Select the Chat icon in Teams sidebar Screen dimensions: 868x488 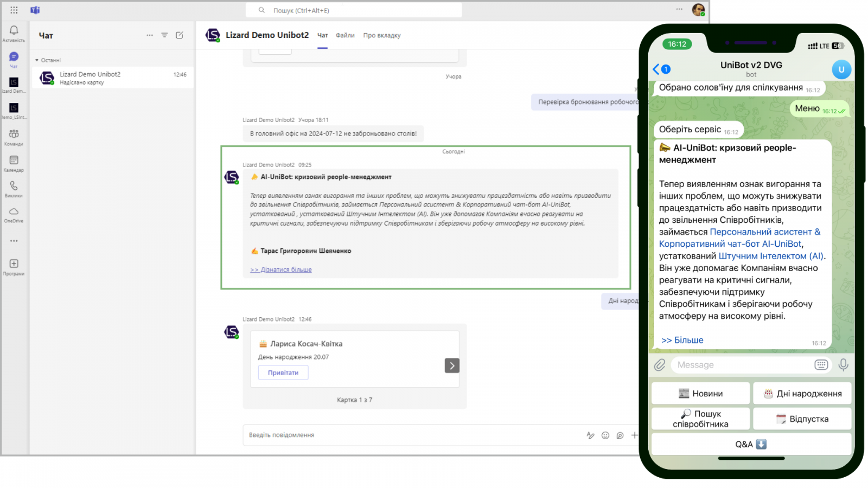[x=14, y=59]
